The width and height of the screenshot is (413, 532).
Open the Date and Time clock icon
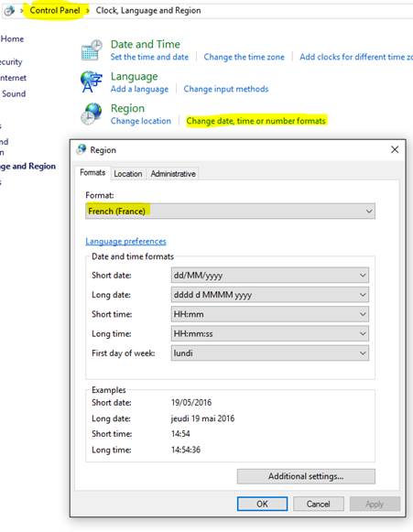[x=92, y=49]
